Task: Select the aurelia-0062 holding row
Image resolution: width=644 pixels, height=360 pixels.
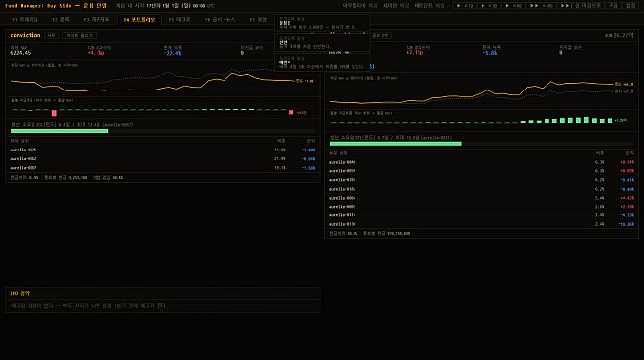Action: coord(162,159)
